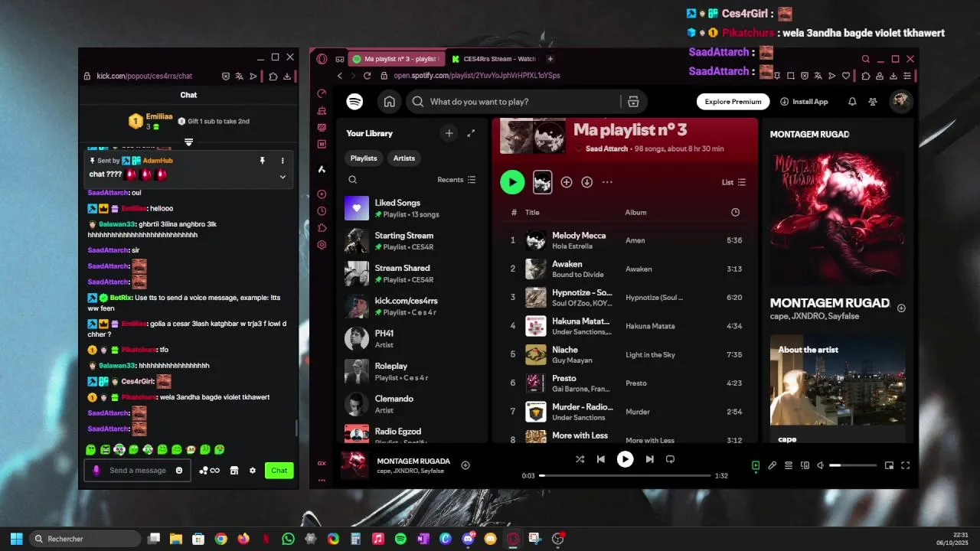Click the Explore Premium button
980x551 pixels.
(733, 102)
